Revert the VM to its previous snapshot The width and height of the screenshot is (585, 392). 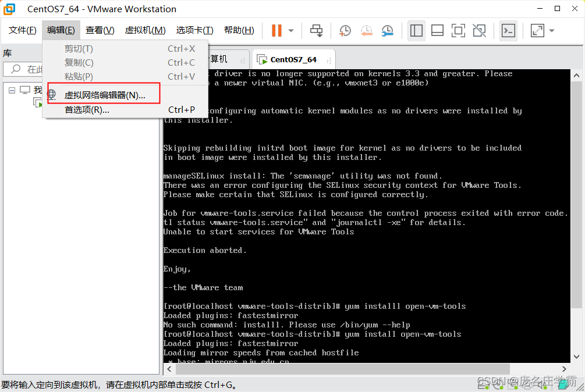point(366,31)
